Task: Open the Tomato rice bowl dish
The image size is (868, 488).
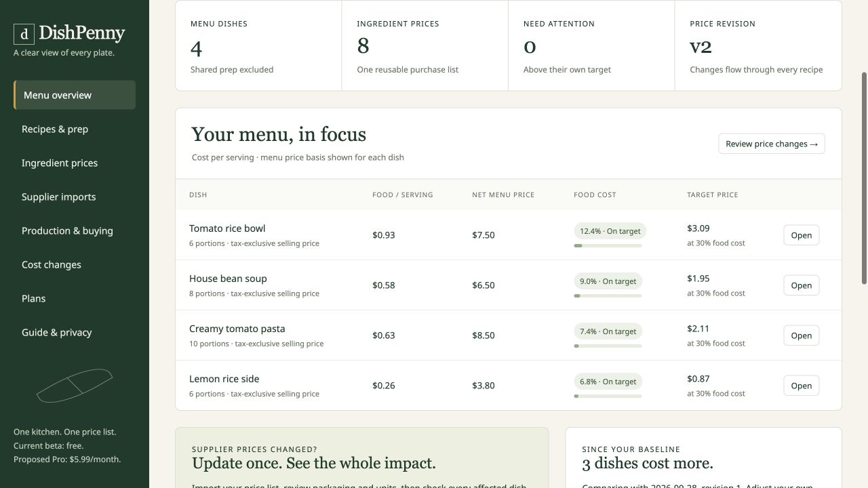Action: 802,235
